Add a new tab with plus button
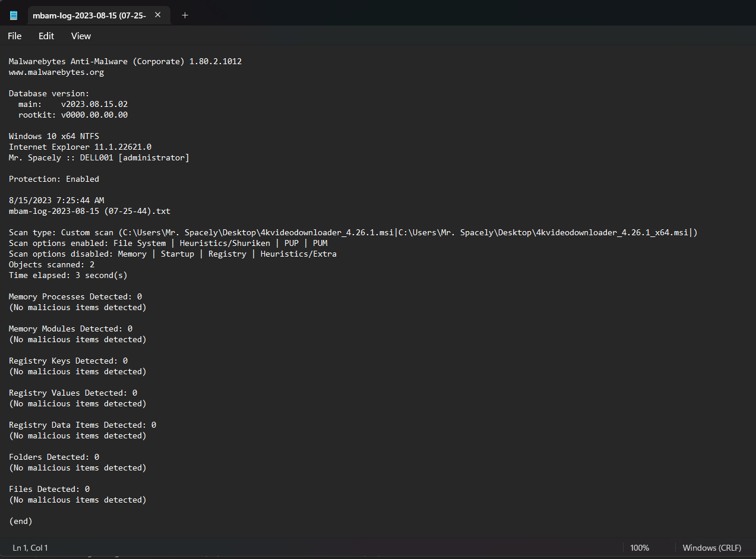This screenshot has height=559, width=756. tap(185, 15)
